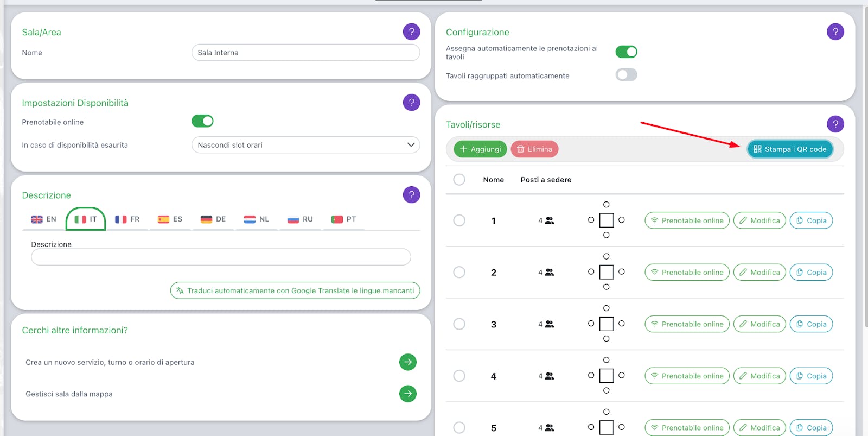Open help icon in Sala/Area panel
The width and height of the screenshot is (868, 436).
click(411, 31)
